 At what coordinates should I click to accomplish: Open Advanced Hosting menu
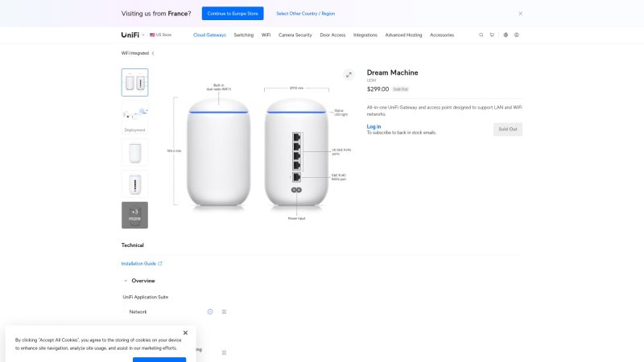click(x=403, y=35)
